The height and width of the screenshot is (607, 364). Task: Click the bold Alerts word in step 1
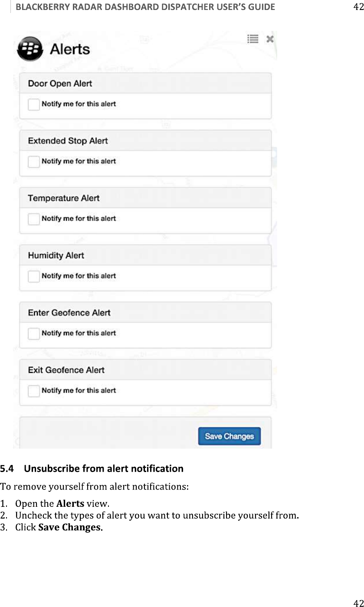[x=70, y=504]
